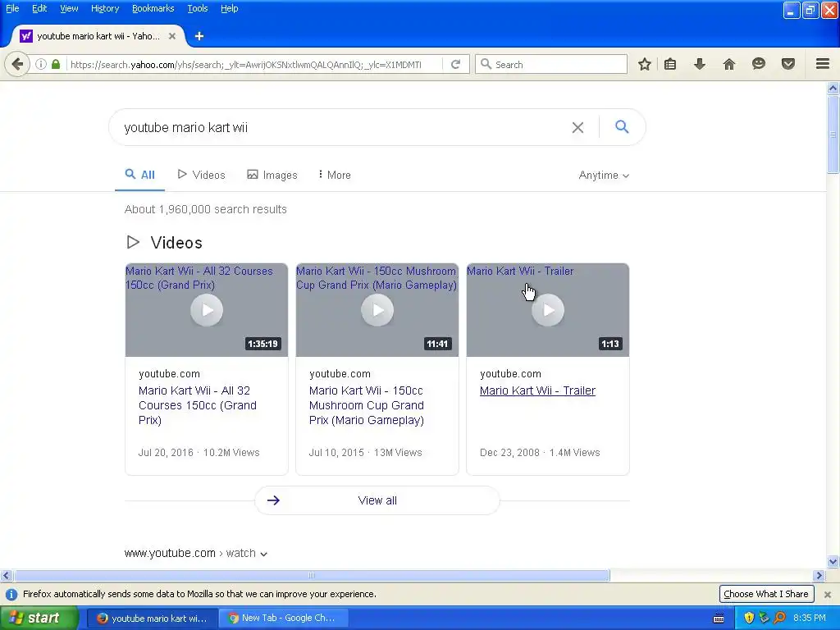Viewport: 840px width, 630px height.
Task: Expand the www.youtube.com watch result arrow
Action: coord(263,554)
